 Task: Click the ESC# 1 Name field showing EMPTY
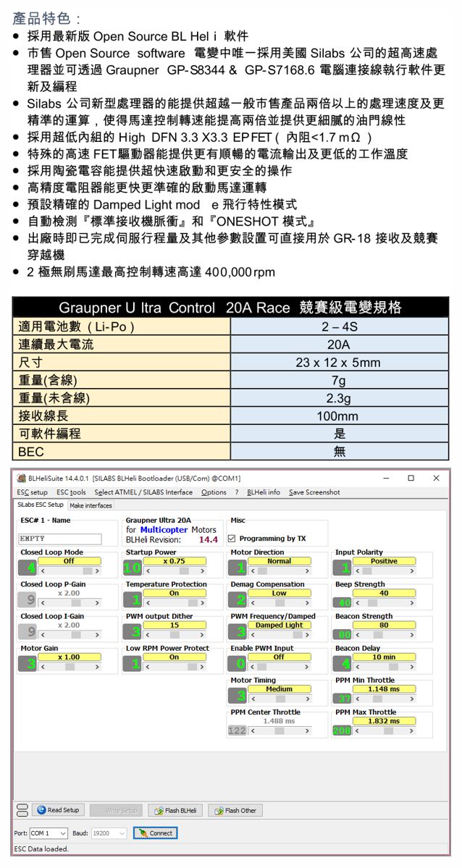coord(60,539)
